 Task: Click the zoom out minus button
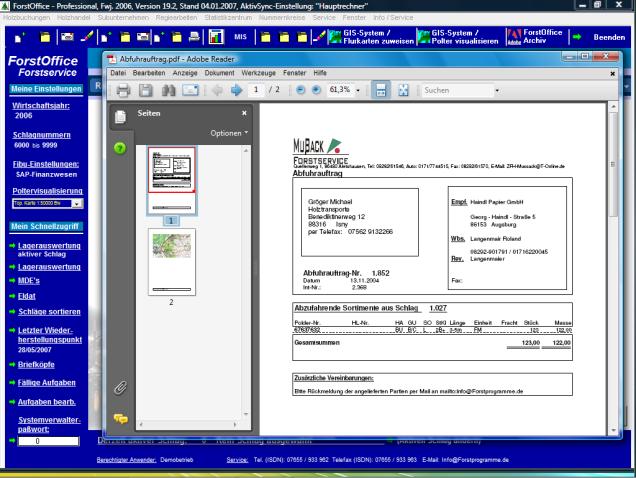click(301, 90)
